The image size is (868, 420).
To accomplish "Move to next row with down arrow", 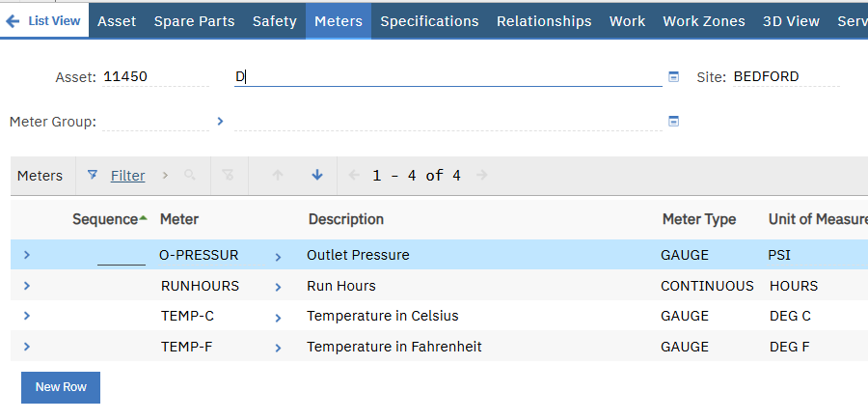I will point(316,175).
